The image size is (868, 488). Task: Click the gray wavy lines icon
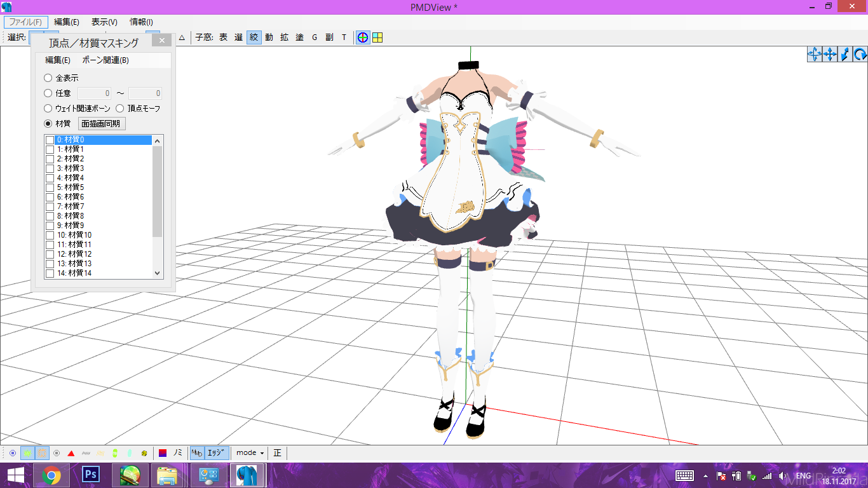(x=86, y=453)
